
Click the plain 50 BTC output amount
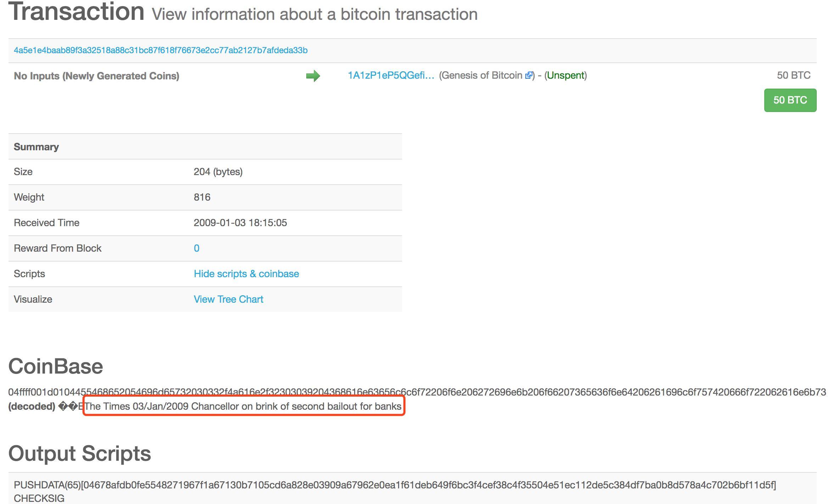coord(793,75)
